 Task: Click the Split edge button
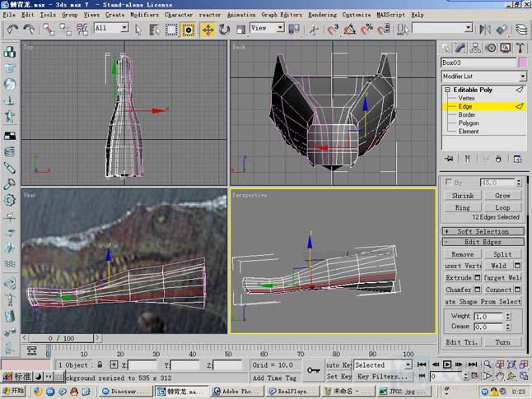tap(502, 254)
